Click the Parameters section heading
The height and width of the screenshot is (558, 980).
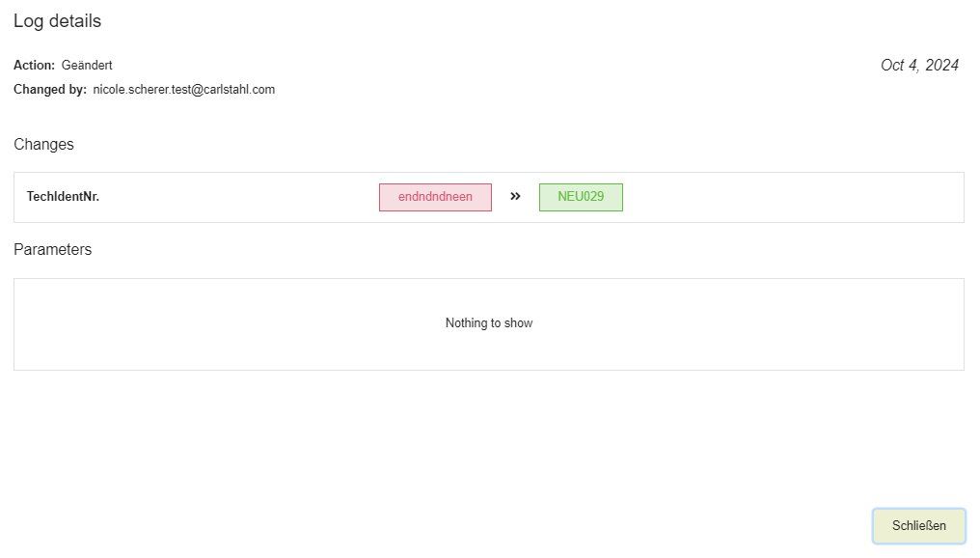[52, 250]
